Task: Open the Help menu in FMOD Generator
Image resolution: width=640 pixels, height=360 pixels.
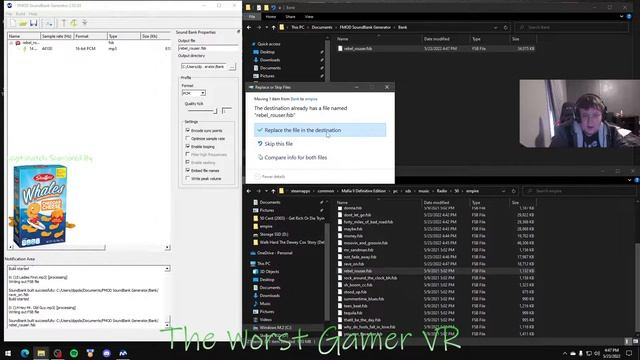Action: [33, 14]
